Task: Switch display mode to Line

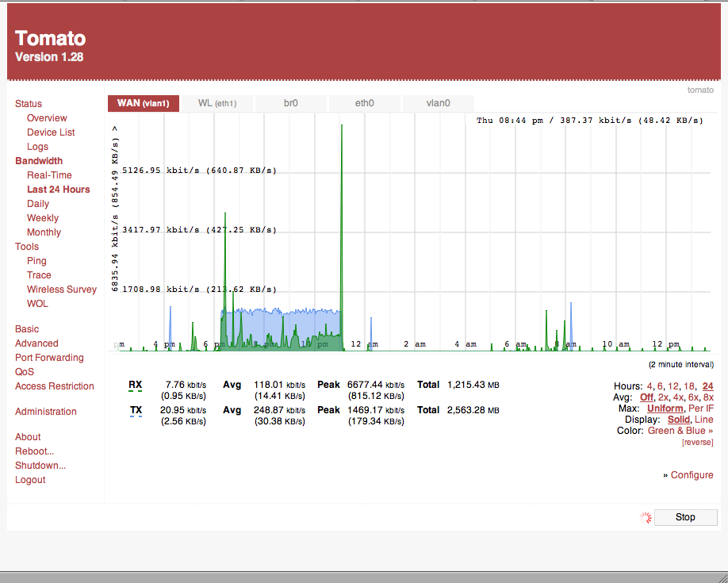Action: tap(703, 420)
